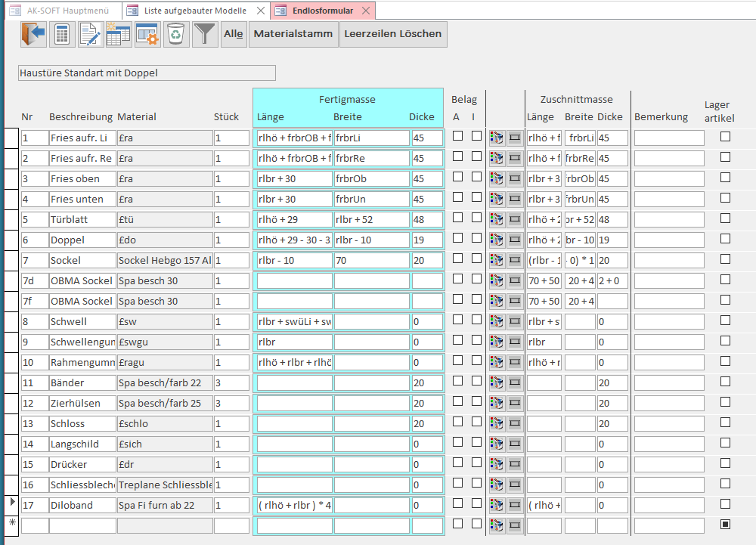Click the dimension bar icon in Sockel row
Viewport: 756px width, 545px height.
[x=515, y=260]
